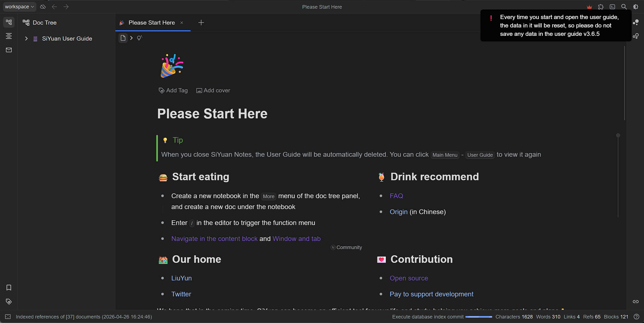644x323 pixels.
Task: Click the search magnifier icon
Action: [x=624, y=7]
